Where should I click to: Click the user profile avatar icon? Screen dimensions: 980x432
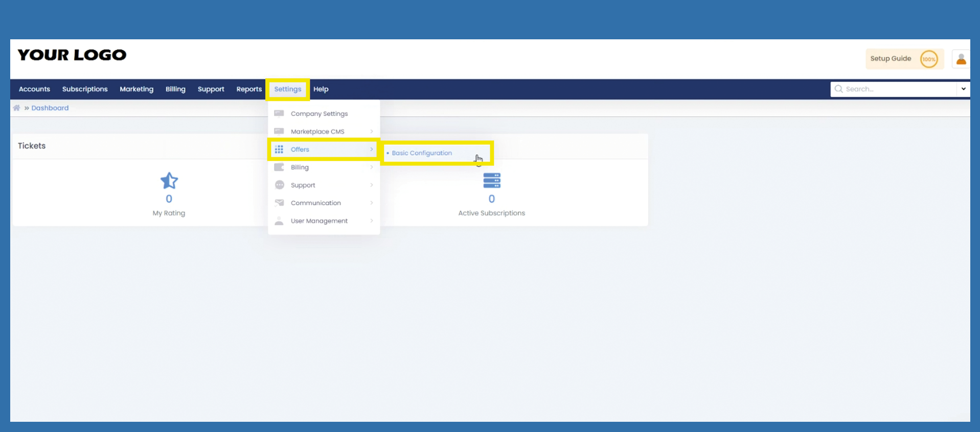(961, 59)
